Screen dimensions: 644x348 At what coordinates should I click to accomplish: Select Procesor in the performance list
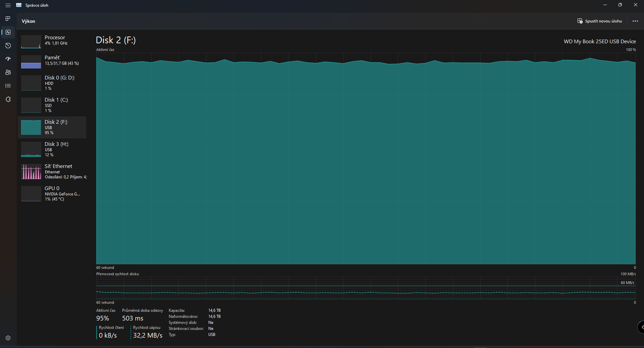(52, 41)
